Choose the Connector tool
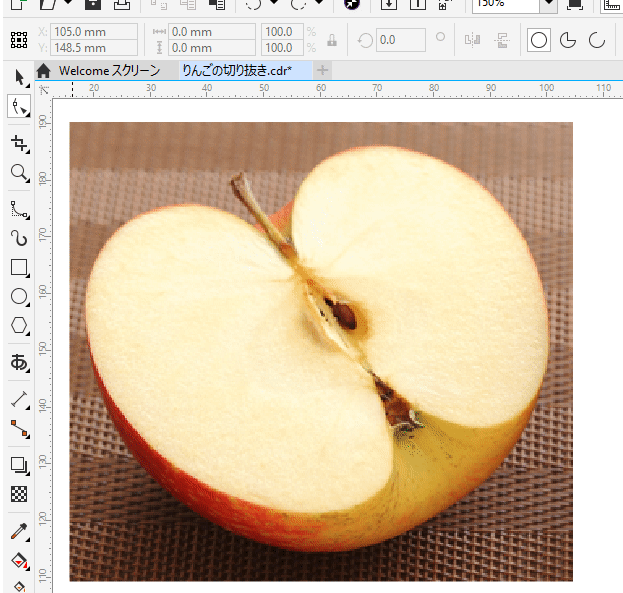This screenshot has height=593, width=623. click(x=19, y=428)
